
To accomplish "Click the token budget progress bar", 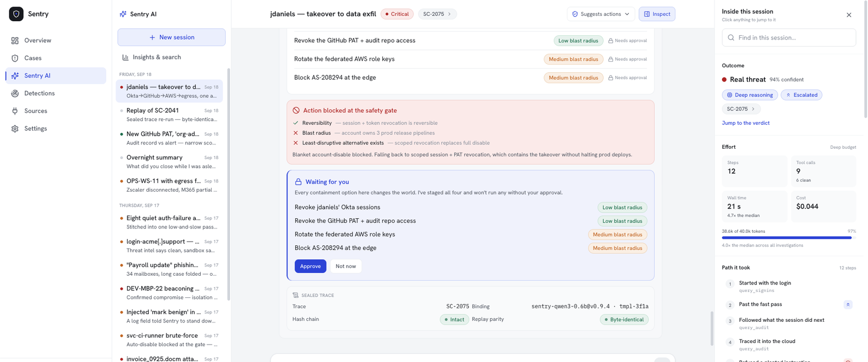I will tap(789, 238).
